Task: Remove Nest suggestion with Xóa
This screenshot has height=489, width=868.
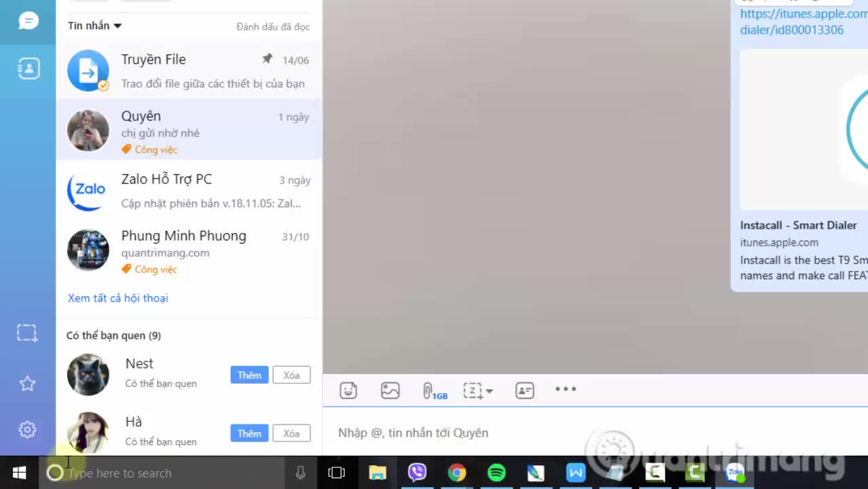Action: (291, 375)
